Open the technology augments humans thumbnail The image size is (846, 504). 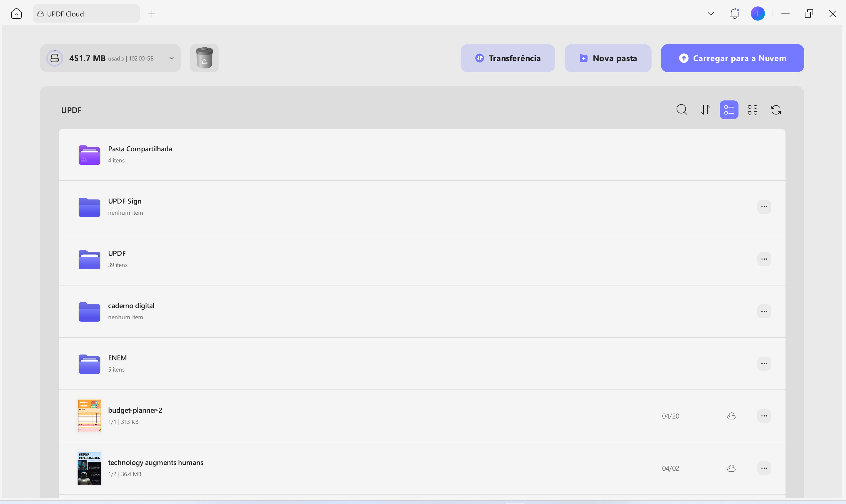click(89, 468)
